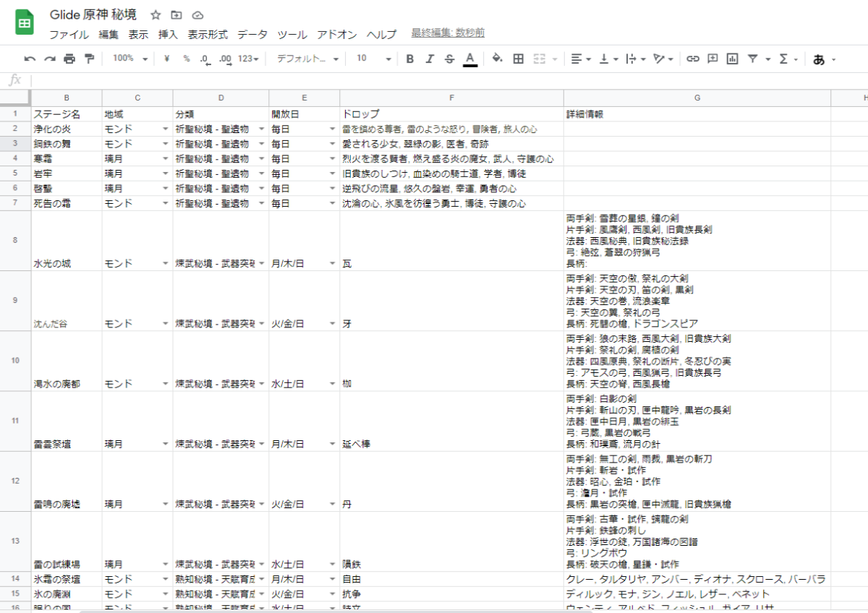Viewport: 868px width, 613px height.
Task: Open the Google Sheets home icon
Action: point(24,23)
